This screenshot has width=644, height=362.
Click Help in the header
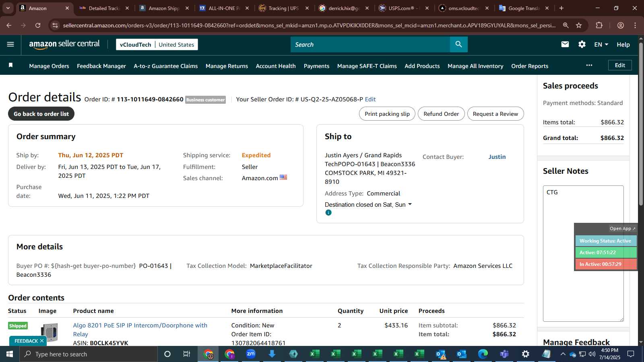623,45
